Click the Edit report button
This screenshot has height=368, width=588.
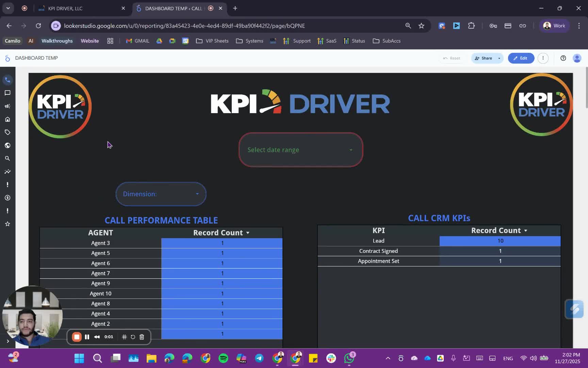pos(521,58)
